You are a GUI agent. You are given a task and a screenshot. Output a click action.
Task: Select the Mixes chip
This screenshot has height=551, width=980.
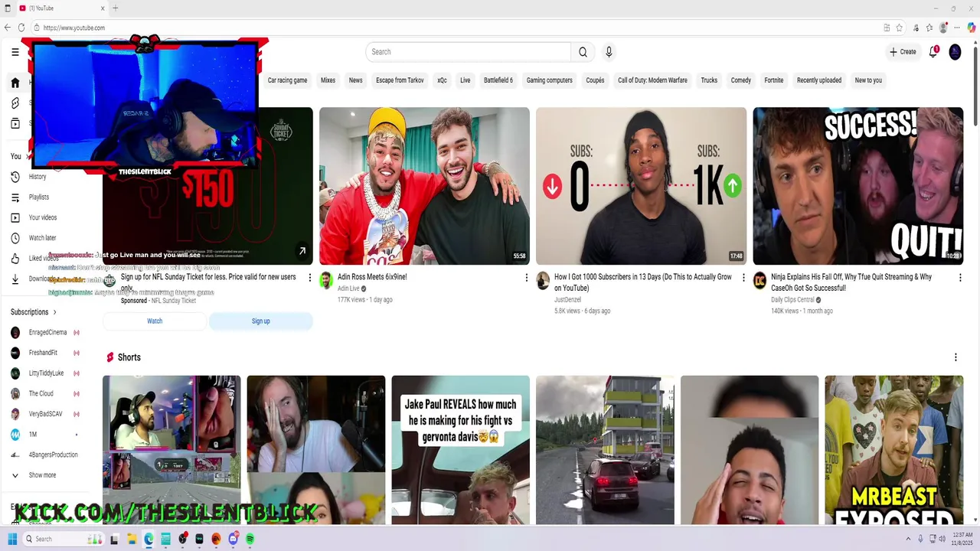(x=328, y=80)
